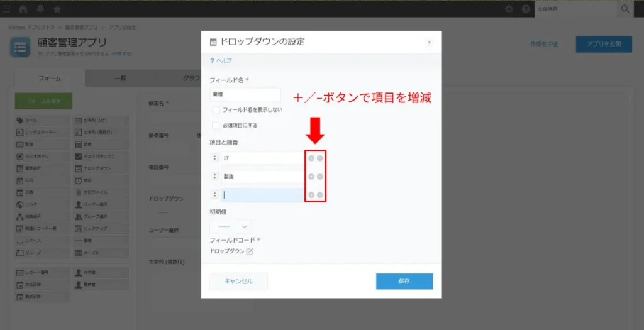Select the ドロップダウン field in the palette
The width and height of the screenshot is (644, 330).
coord(101,168)
